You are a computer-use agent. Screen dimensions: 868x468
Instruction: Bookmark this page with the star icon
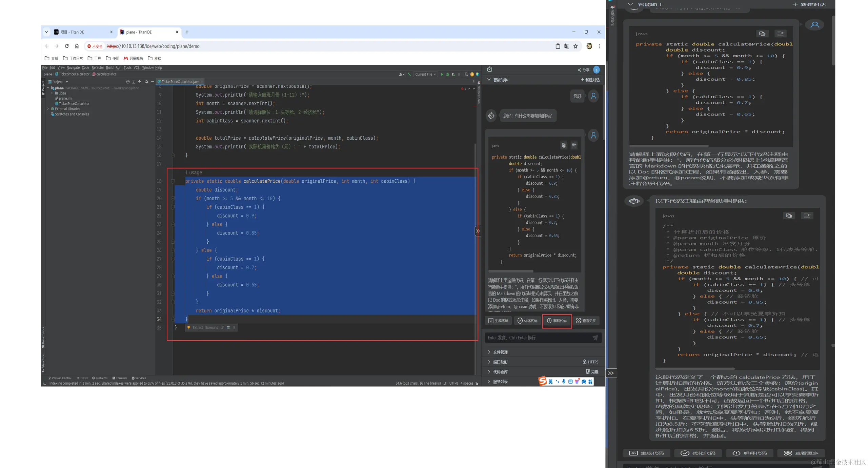[576, 46]
